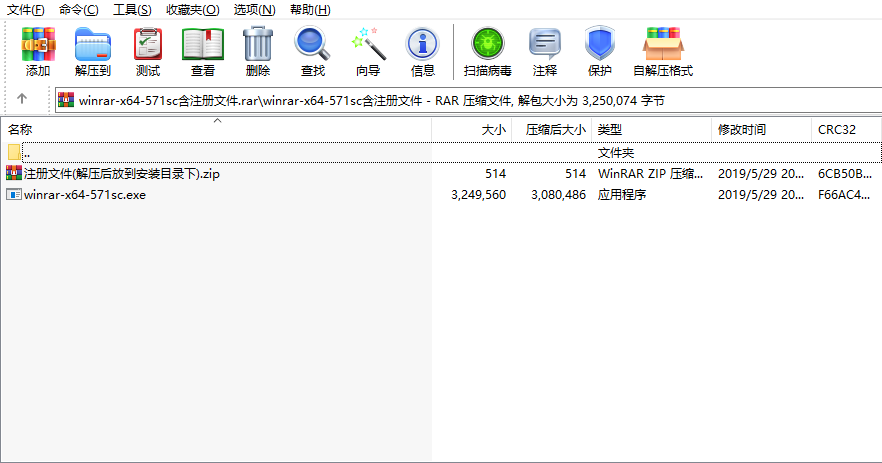Click the exe icon for winrar-x64-571sc
The image size is (882, 463).
pyautogui.click(x=14, y=194)
